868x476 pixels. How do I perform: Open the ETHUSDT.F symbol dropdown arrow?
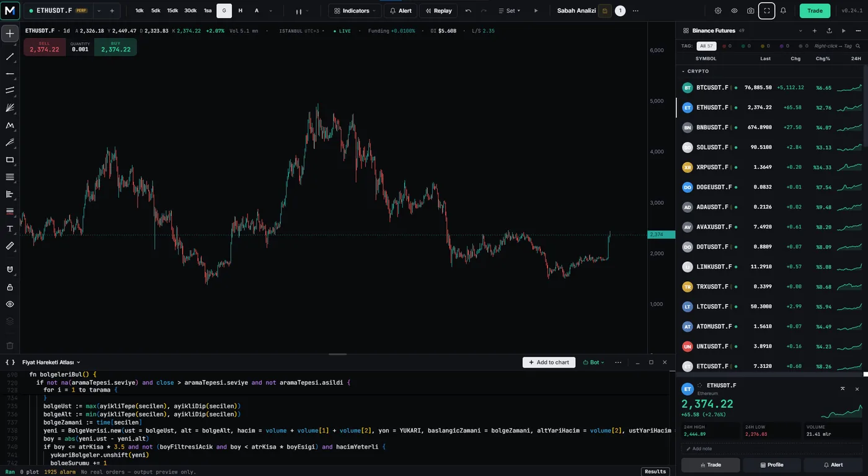tap(99, 11)
